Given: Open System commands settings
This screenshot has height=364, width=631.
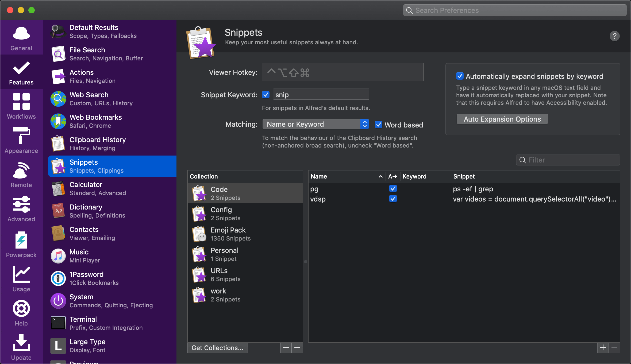Looking at the screenshot, I should (112, 301).
